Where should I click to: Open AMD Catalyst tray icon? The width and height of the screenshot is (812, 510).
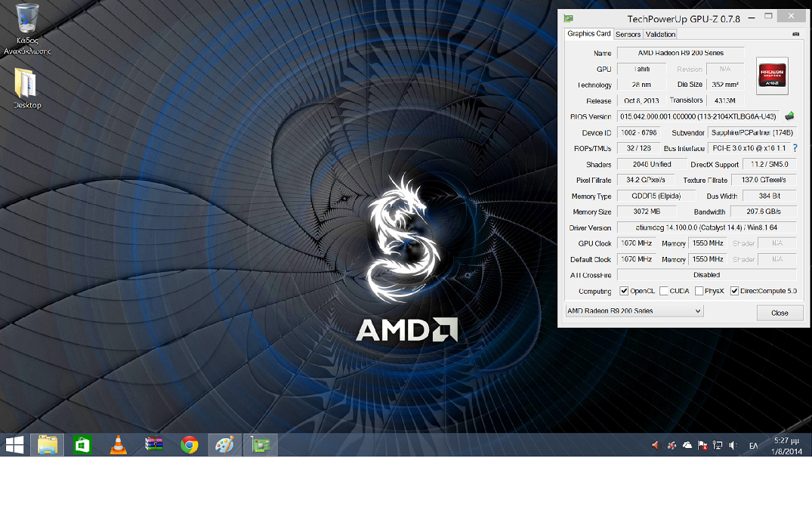point(672,445)
